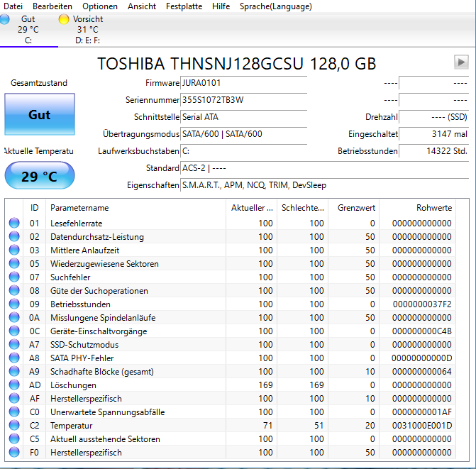The height and width of the screenshot is (469, 476).
Task: Click the Standard value ACS-2
Action: pyautogui.click(x=325, y=168)
